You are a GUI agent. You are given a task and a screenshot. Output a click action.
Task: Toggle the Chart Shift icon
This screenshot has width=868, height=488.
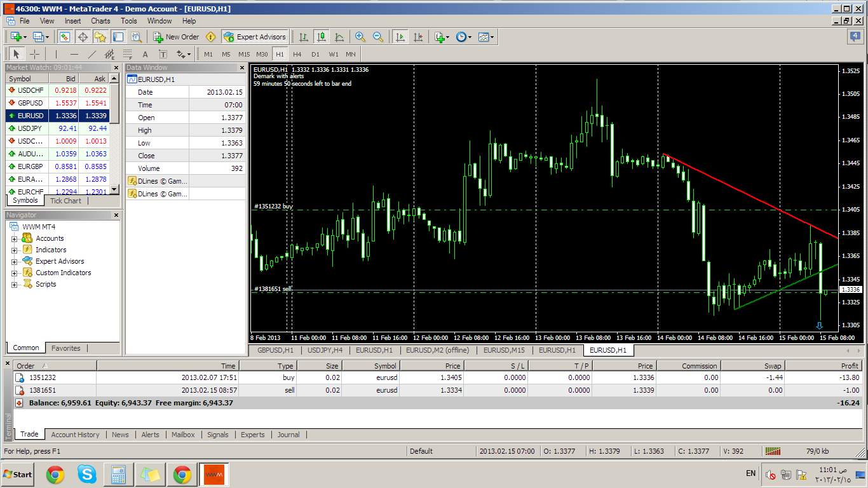(418, 37)
